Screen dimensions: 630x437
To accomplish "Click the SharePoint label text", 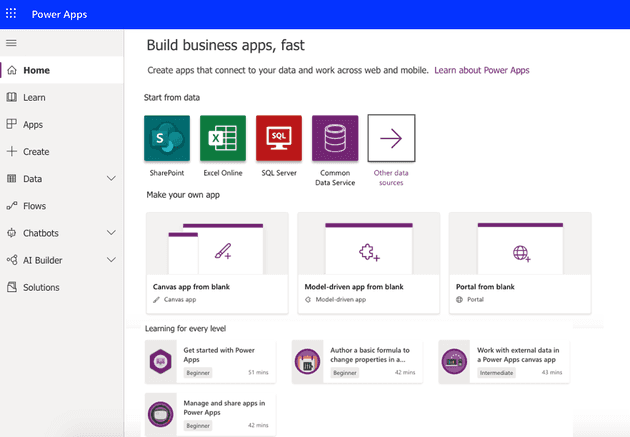I will pos(167,173).
